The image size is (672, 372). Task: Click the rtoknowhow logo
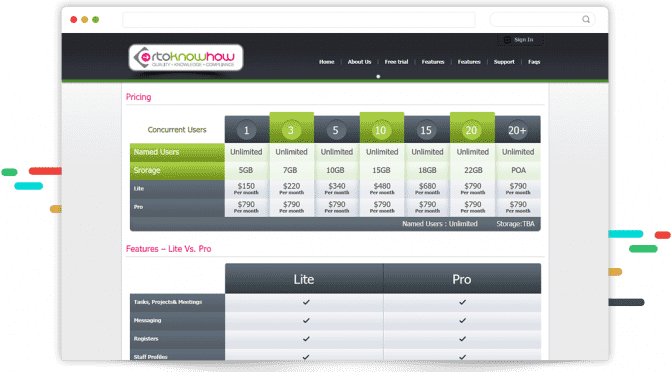tap(186, 57)
